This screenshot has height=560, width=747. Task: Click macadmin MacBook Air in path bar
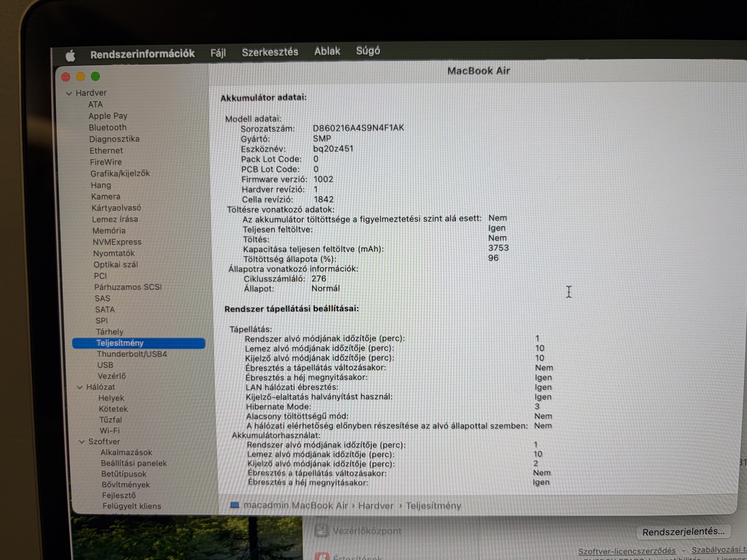pos(296,505)
